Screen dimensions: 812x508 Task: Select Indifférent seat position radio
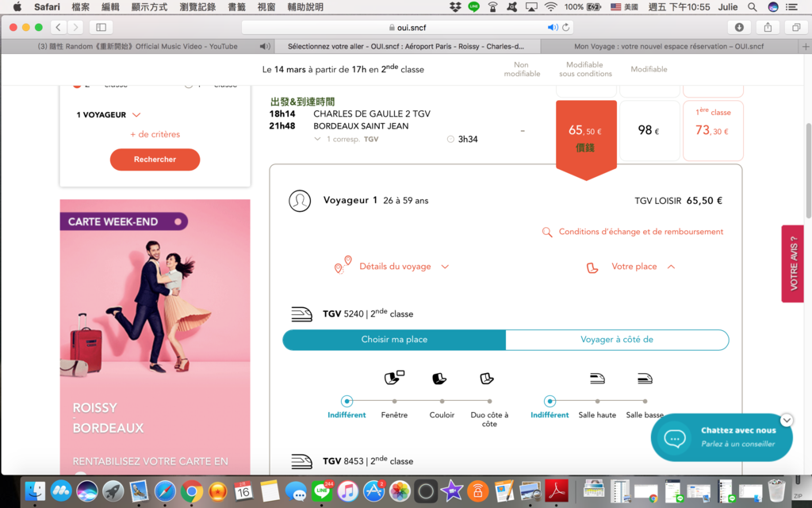[x=347, y=401]
